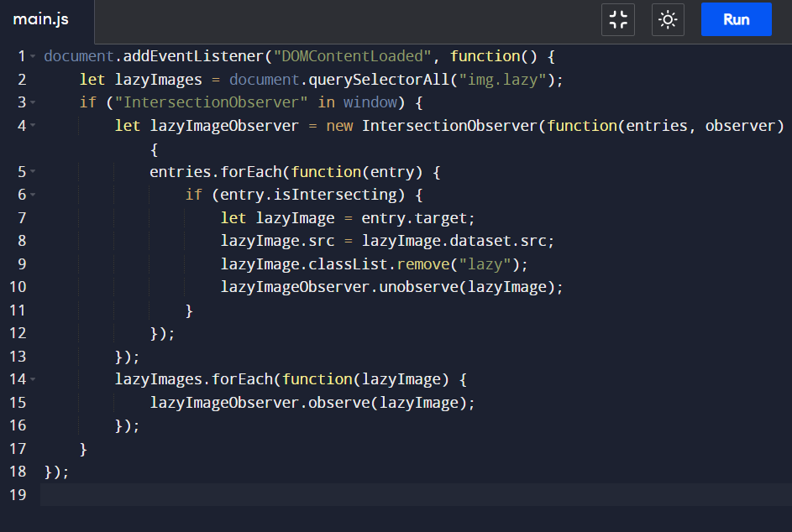Click entry.target on line 7
The width and height of the screenshot is (792, 532).
pyautogui.click(x=414, y=218)
